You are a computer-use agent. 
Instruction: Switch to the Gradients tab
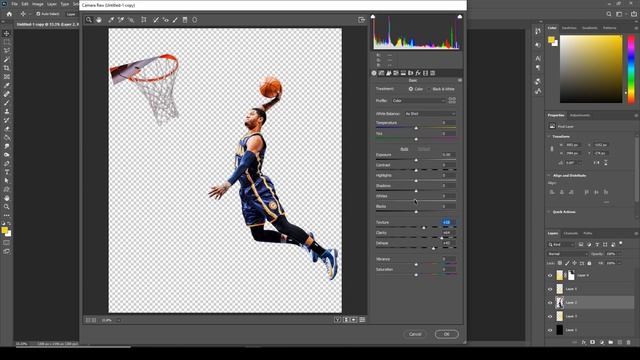(x=589, y=28)
